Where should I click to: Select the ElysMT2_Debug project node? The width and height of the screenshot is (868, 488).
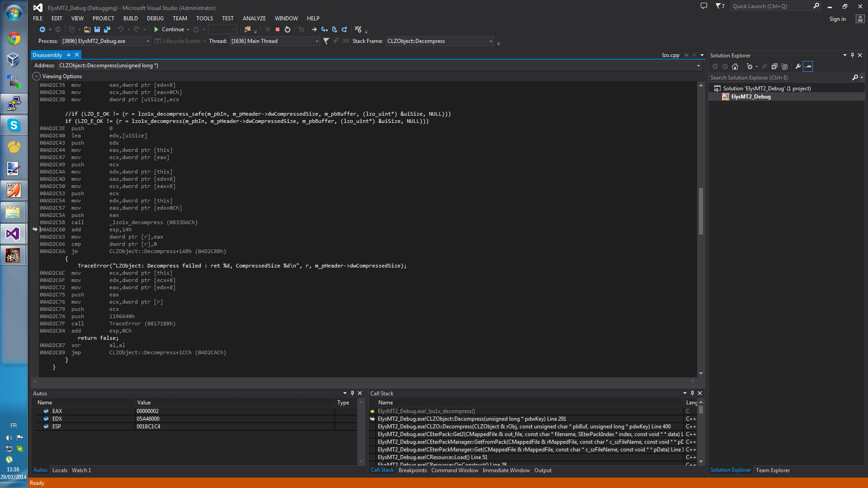(x=750, y=97)
